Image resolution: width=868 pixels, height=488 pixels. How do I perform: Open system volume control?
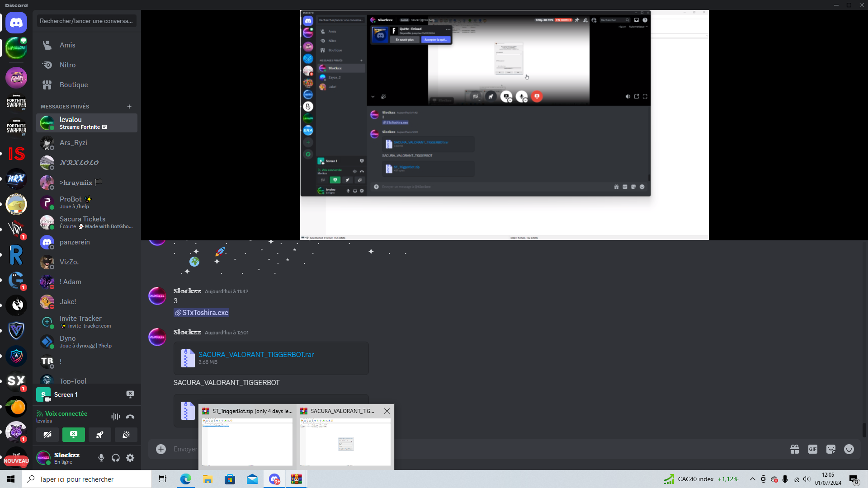pyautogui.click(x=807, y=479)
